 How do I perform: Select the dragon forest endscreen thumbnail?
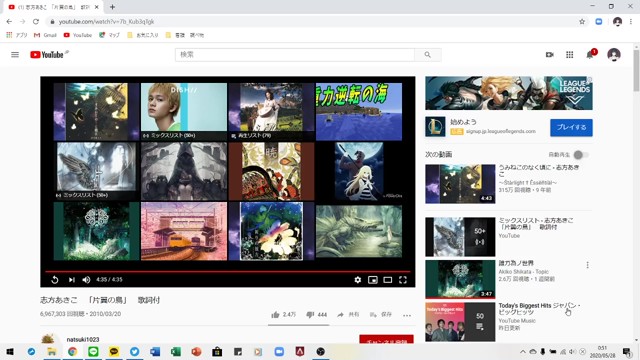coord(359,231)
